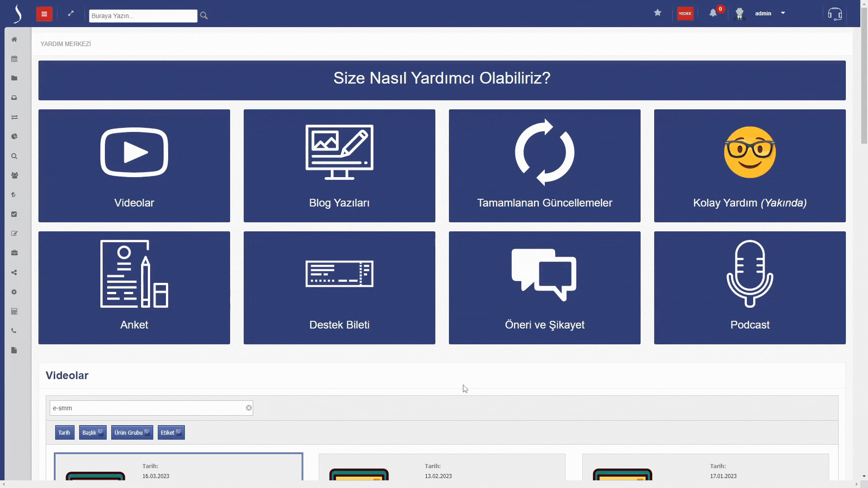
Task: Click the pie chart sidebar icon
Action: coord(14,136)
